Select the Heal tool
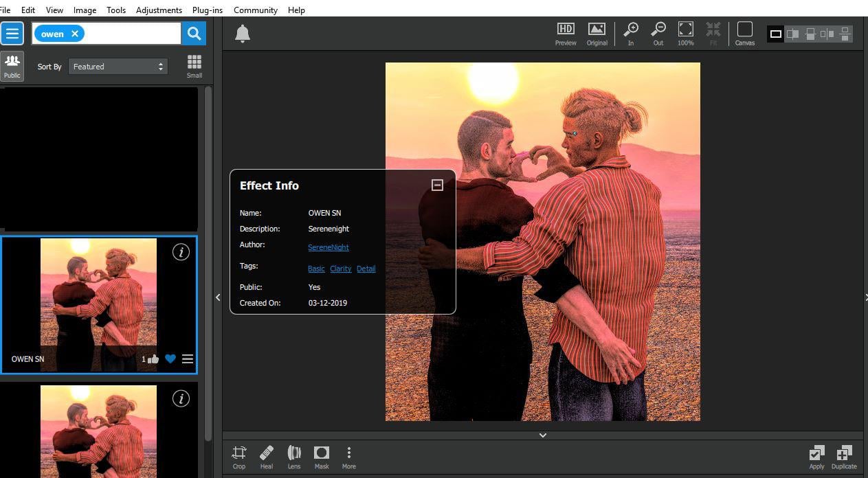Screen dimensions: 868x478 267,457
